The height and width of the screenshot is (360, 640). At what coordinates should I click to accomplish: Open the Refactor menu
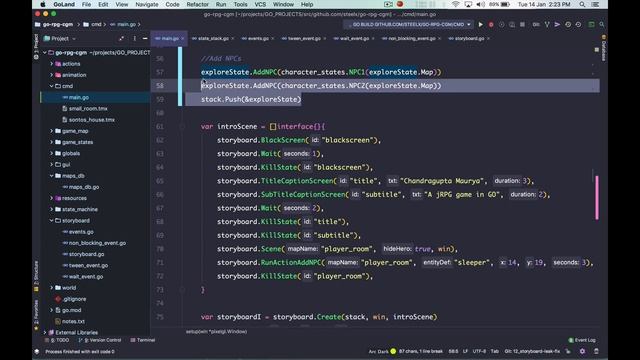tap(198, 4)
